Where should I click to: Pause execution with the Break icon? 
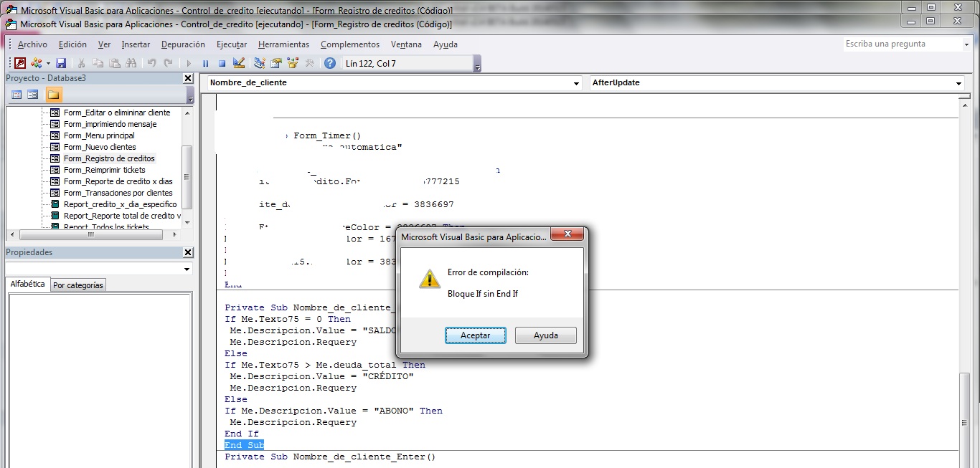click(x=206, y=63)
